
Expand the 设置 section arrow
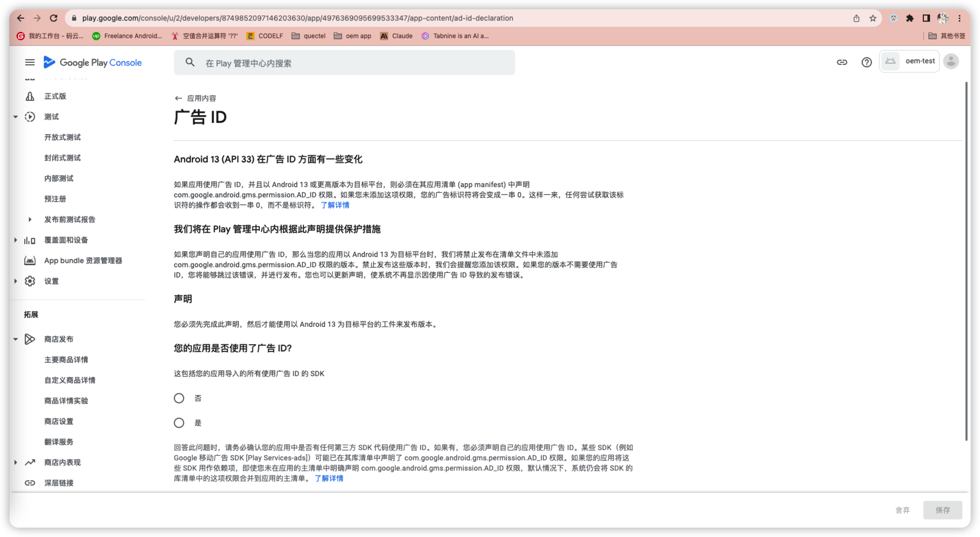[x=15, y=281]
